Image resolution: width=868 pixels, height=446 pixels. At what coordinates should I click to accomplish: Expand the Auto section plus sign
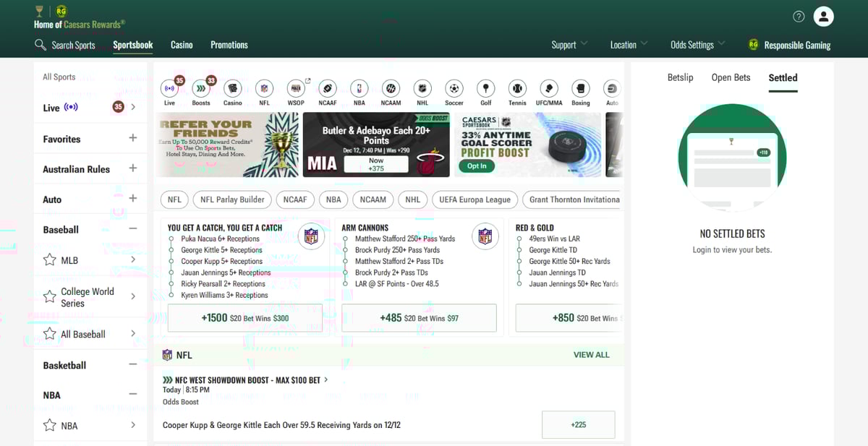click(133, 199)
